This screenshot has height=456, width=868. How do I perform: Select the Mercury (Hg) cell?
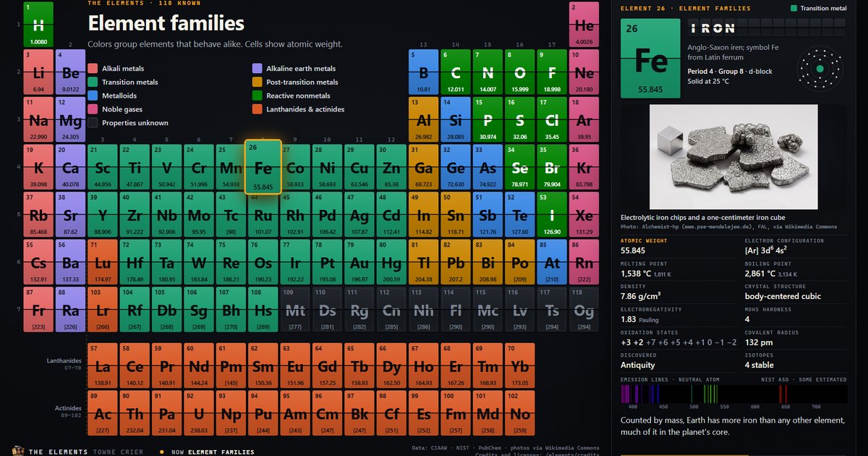391,262
